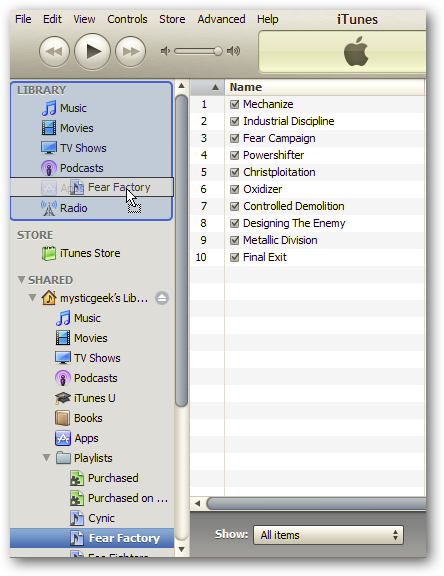Uncheck the Oxidizer track checkbox

(x=234, y=189)
